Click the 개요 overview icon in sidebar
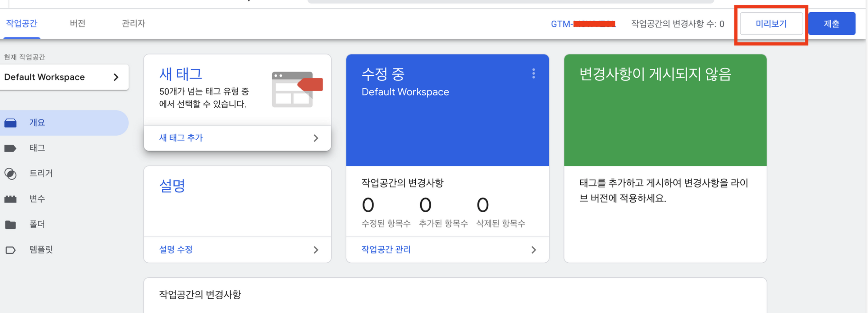The height and width of the screenshot is (313, 868). 10,123
